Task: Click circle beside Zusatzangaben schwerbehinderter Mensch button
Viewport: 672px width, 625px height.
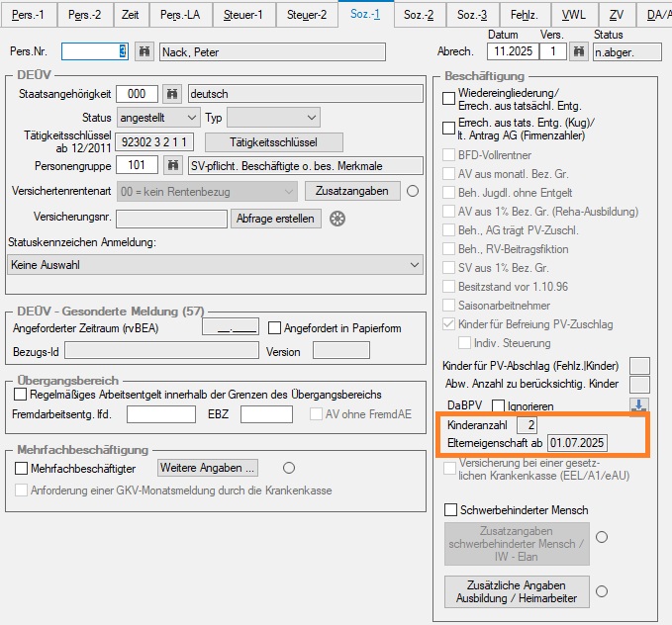Action: coord(602,537)
